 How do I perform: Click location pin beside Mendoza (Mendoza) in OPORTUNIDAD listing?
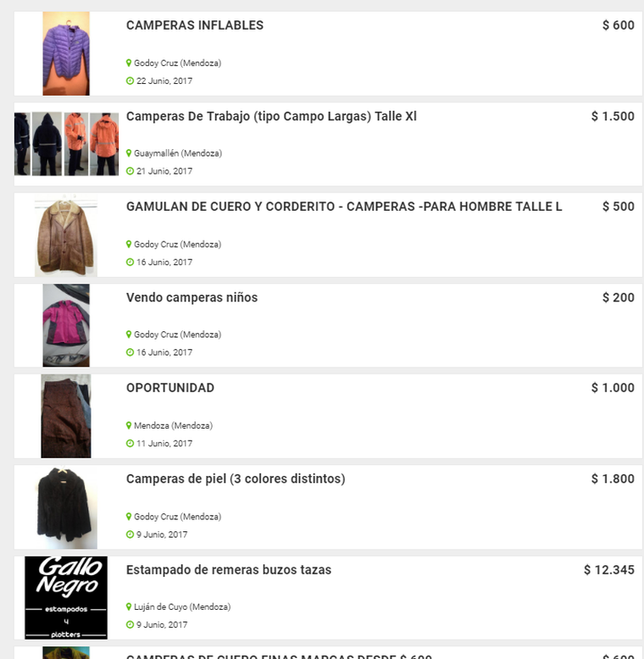pyautogui.click(x=129, y=425)
